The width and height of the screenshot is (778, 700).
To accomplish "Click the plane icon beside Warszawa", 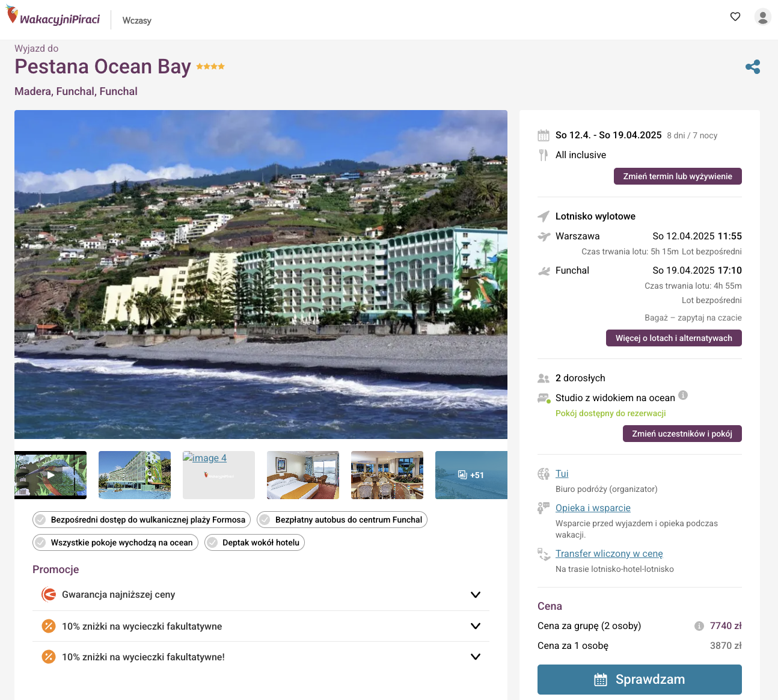I will [544, 236].
